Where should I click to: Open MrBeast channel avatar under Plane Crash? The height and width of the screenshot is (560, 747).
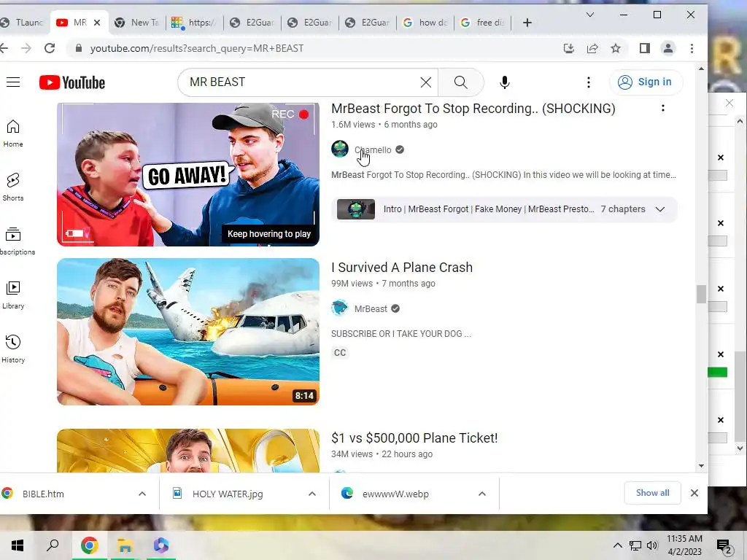pos(340,308)
